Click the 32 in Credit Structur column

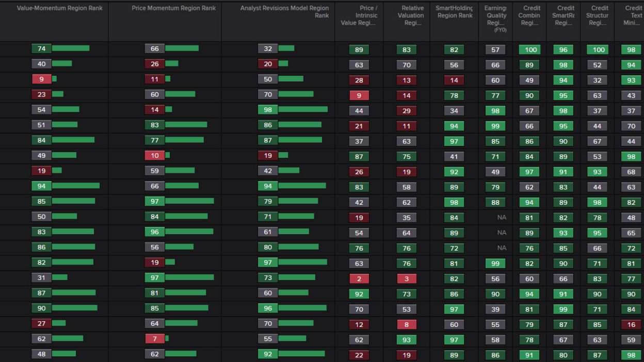click(x=597, y=80)
